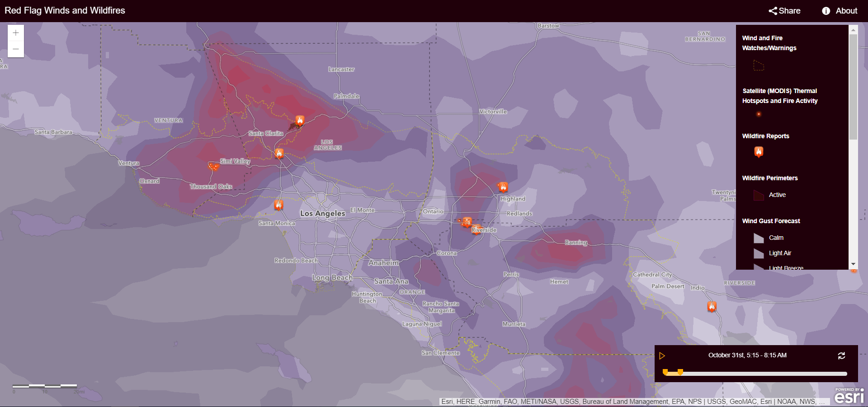
Task: Click the 'Banning' map label
Action: (576, 243)
